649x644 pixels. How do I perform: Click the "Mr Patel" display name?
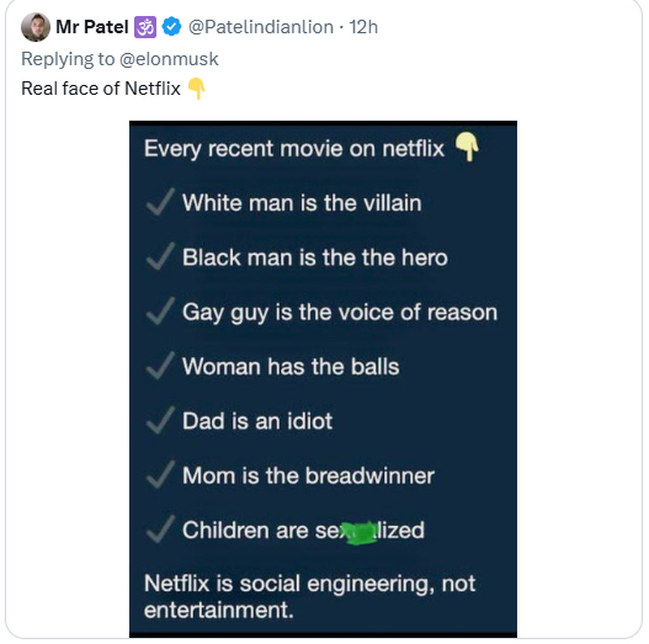(93, 27)
